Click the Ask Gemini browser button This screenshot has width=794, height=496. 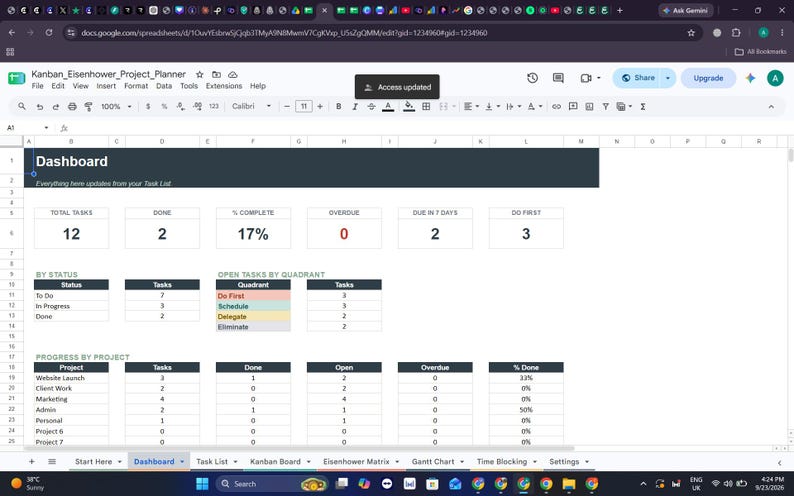[x=686, y=10]
